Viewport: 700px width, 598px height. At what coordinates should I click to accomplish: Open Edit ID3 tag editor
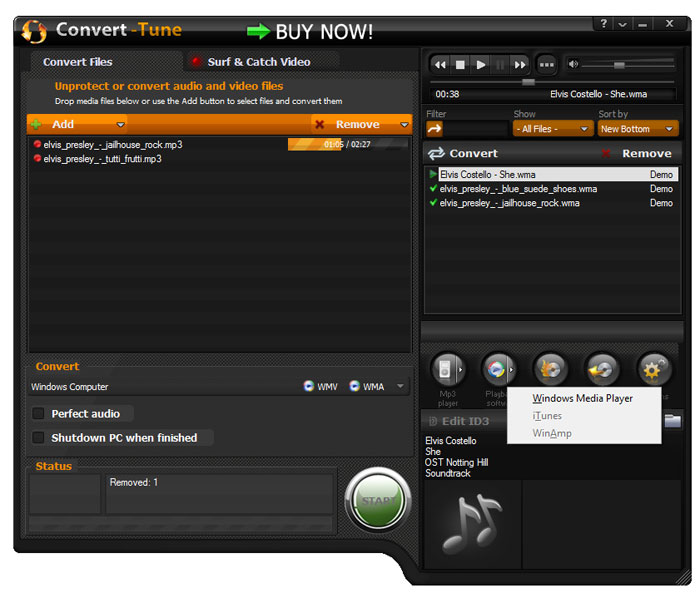[x=460, y=421]
